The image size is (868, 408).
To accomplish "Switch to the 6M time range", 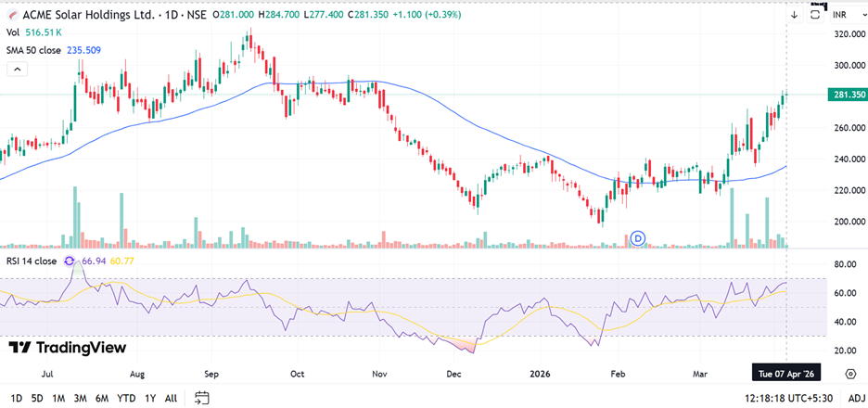I will pos(103,398).
